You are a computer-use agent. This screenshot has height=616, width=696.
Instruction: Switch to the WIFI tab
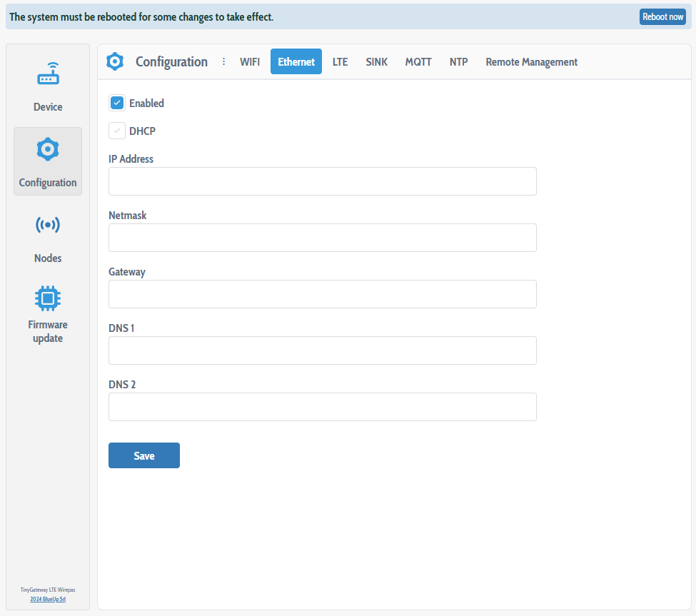point(250,62)
